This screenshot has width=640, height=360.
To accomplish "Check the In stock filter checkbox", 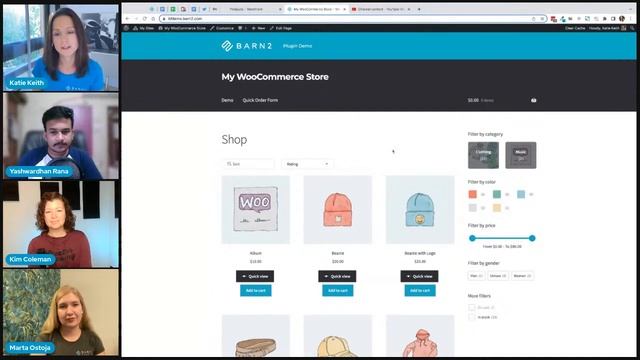I will coord(472,317).
